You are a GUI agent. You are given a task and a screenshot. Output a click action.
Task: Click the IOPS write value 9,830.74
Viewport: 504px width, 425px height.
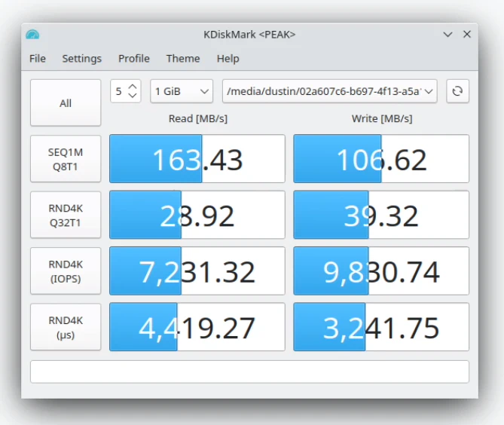(x=381, y=271)
